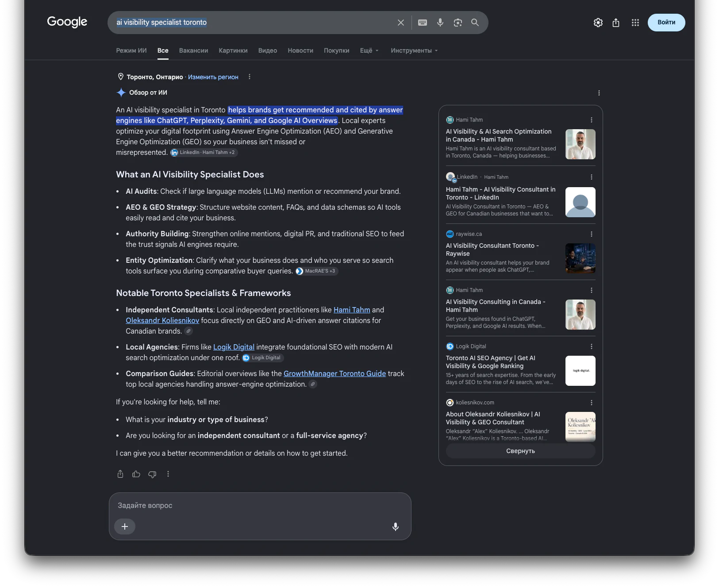719x588 pixels.
Task: Click the LinkedIn profile avatar thumbnail
Action: click(x=581, y=202)
